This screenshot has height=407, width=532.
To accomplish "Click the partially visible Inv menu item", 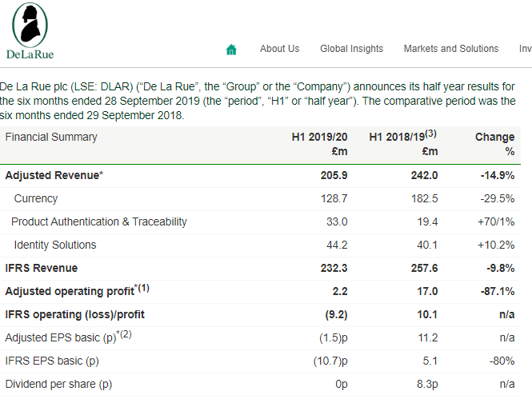I will (525, 49).
